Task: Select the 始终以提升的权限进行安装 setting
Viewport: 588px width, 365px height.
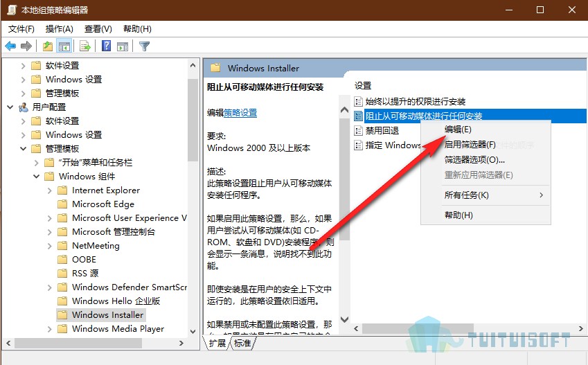Action: click(416, 101)
